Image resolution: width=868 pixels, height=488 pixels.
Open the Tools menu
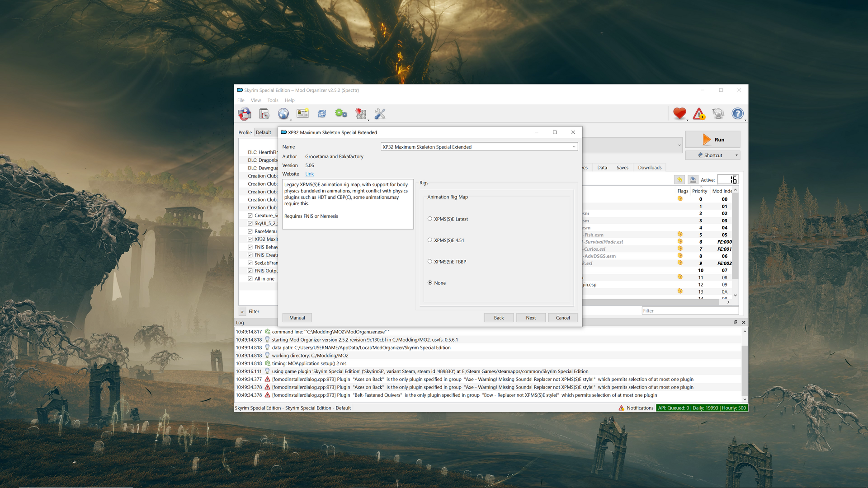pyautogui.click(x=273, y=100)
